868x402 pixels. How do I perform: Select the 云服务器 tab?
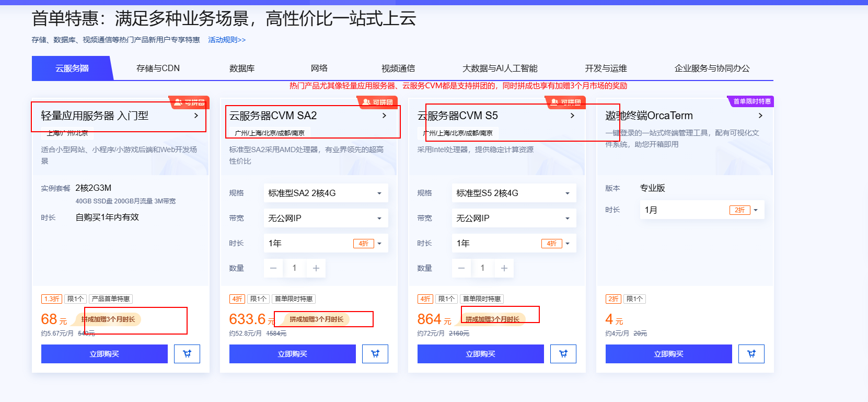coord(72,68)
